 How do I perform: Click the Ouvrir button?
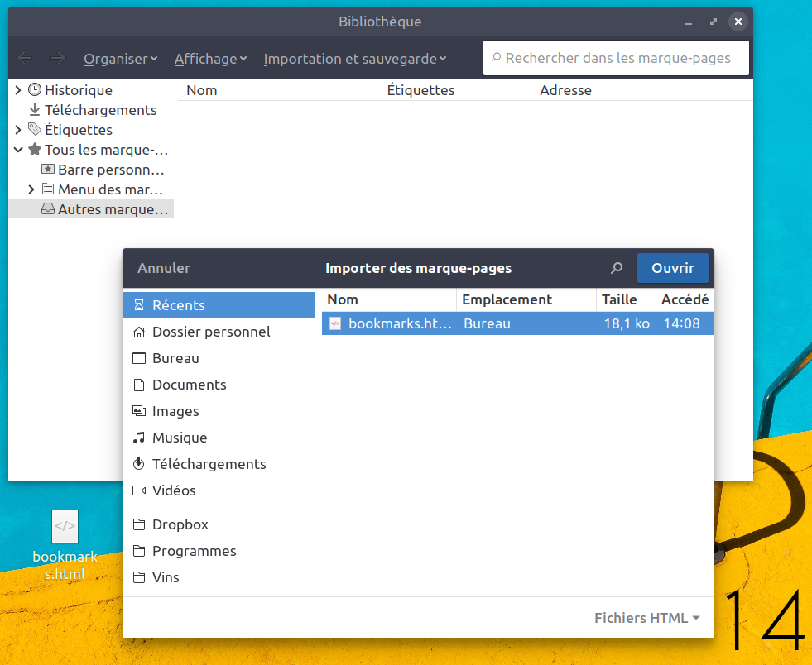click(672, 268)
